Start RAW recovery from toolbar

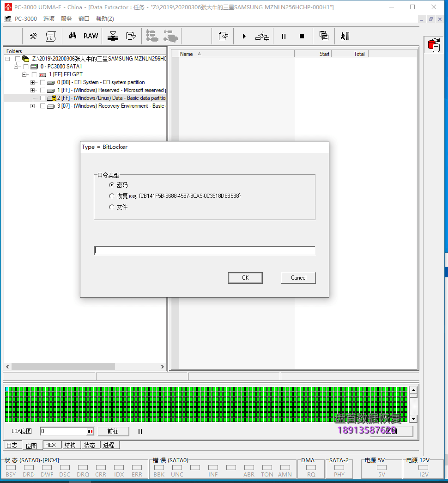pyautogui.click(x=91, y=36)
